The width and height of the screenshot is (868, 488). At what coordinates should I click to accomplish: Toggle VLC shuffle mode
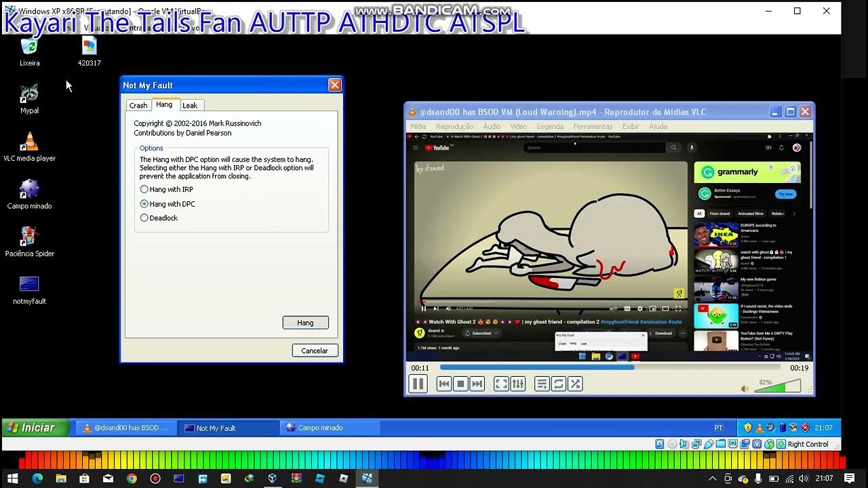pyautogui.click(x=575, y=384)
